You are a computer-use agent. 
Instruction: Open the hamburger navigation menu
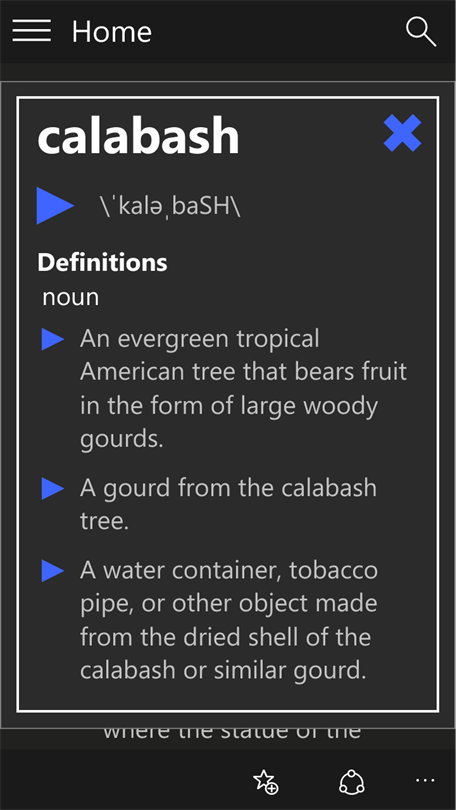32,30
